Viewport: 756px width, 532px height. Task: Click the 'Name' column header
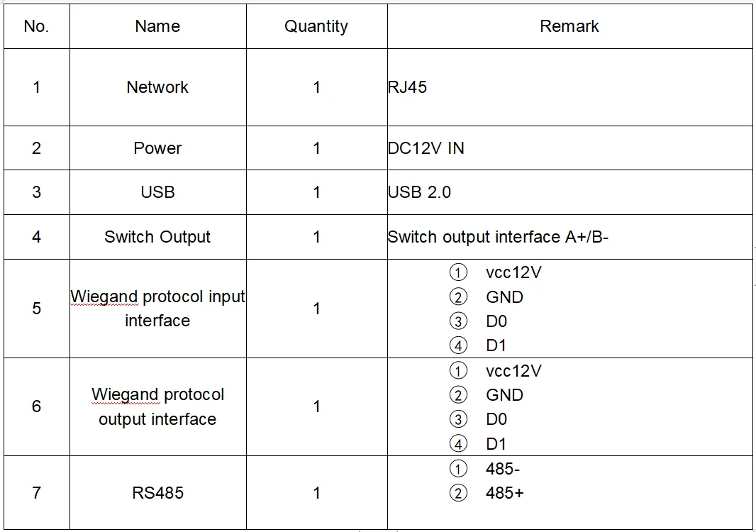157,26
